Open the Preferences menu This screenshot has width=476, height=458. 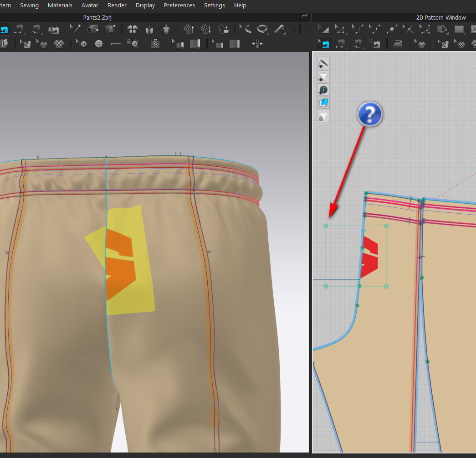[179, 5]
